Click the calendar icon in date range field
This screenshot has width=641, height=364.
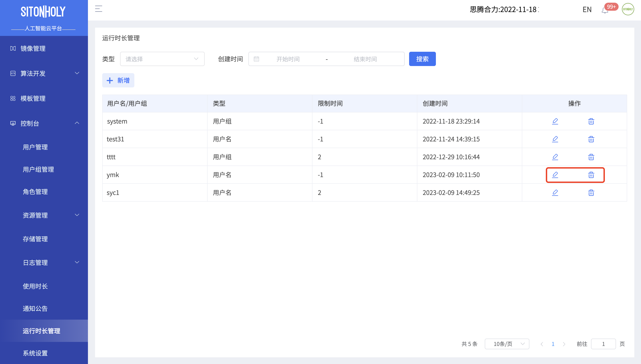tap(256, 59)
